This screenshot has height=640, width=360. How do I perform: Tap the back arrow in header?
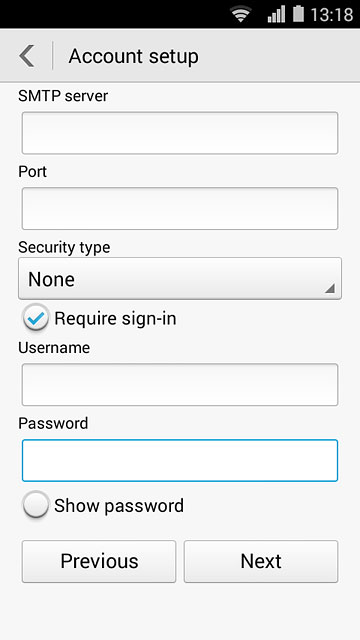[27, 56]
